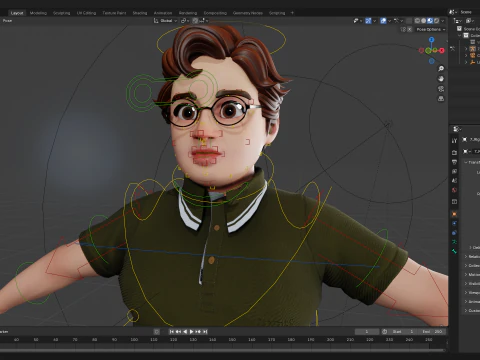Image resolution: width=480 pixels, height=360 pixels.
Task: Open the object type visibility dropdown
Action: point(358,21)
